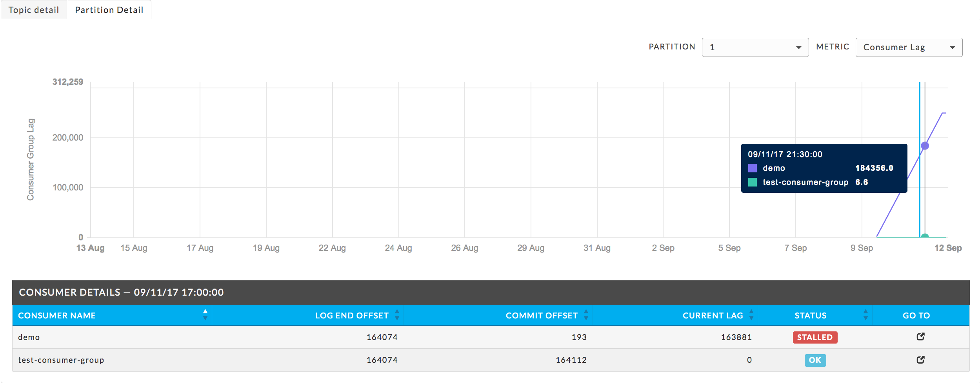This screenshot has width=980, height=384.
Task: Switch to the Topic detail tab
Action: coord(34,10)
